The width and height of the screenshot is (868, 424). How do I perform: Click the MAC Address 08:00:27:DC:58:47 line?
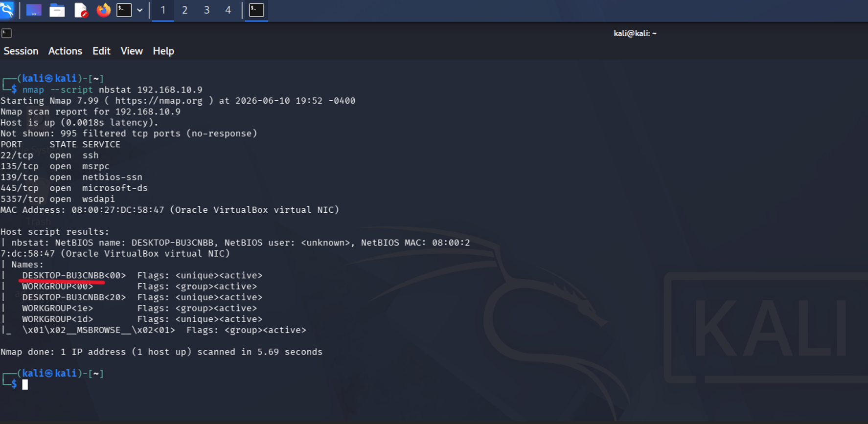pos(170,210)
